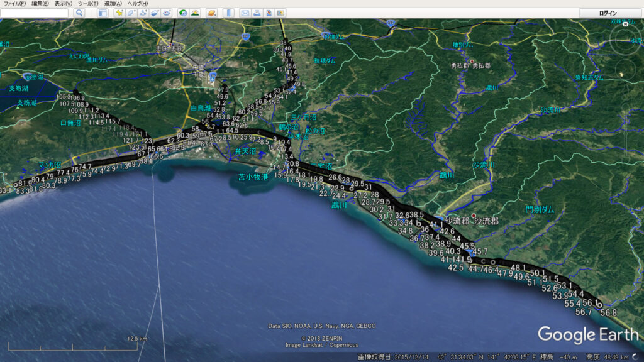Add a new placemark with the pin icon

118,13
